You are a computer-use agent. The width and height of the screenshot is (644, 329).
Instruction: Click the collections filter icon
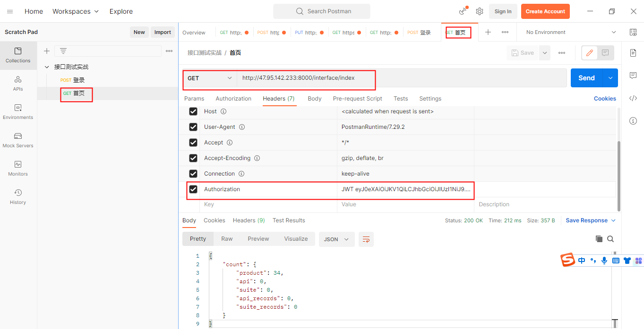[x=63, y=51]
